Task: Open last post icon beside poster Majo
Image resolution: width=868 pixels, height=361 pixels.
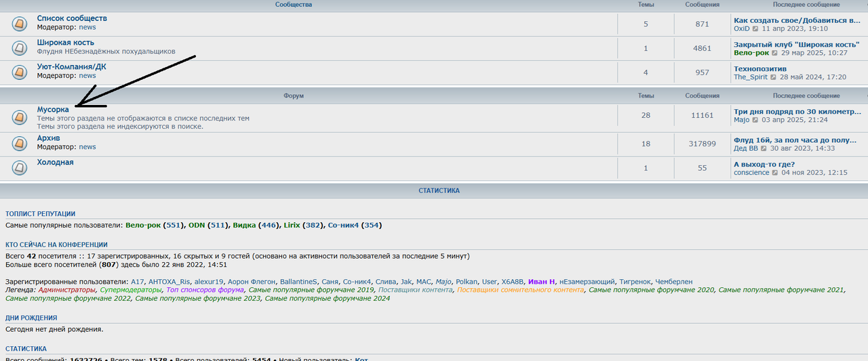Action: click(x=755, y=120)
